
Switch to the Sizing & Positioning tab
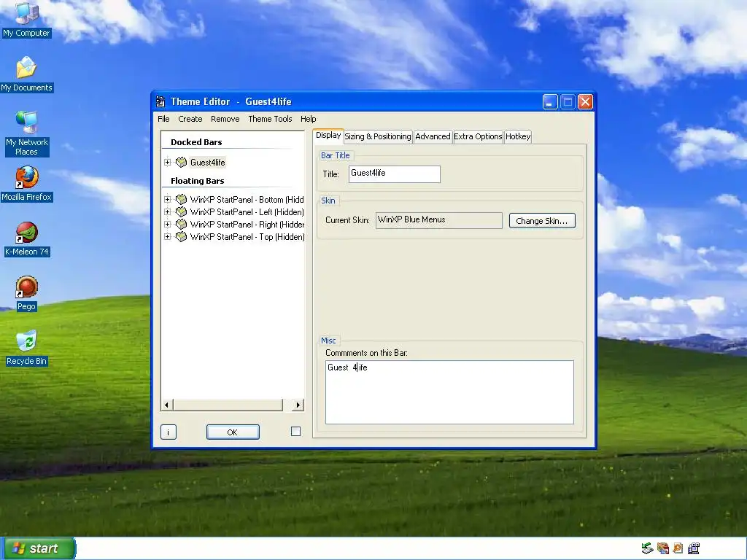click(x=378, y=136)
